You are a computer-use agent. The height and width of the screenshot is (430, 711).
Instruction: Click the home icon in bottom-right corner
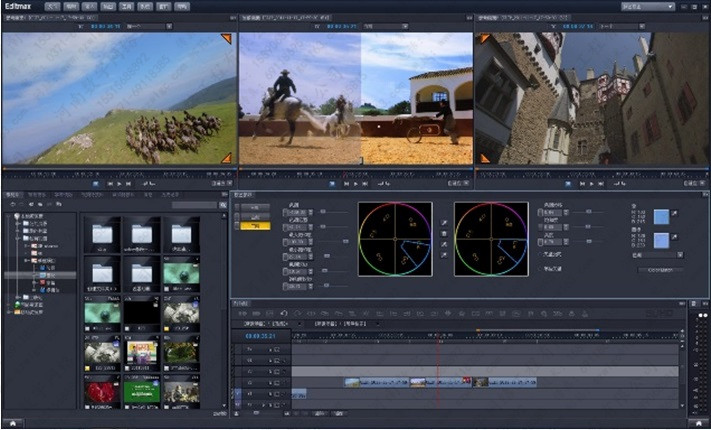pos(699,422)
